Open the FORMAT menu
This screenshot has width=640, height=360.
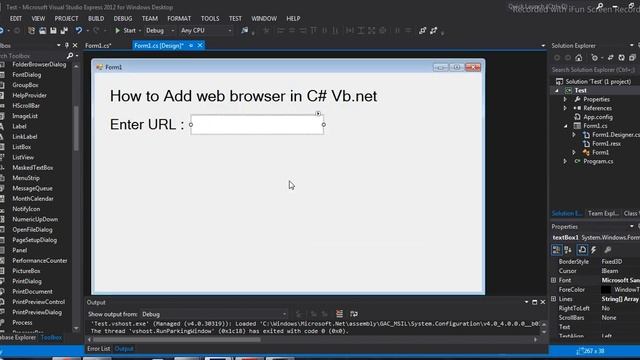(x=179, y=18)
